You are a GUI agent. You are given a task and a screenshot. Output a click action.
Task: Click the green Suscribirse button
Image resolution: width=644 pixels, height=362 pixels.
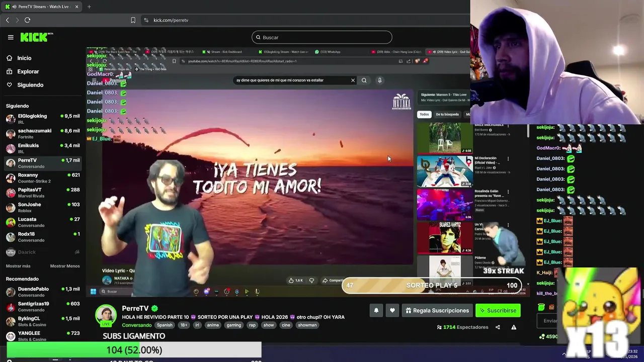pyautogui.click(x=498, y=311)
